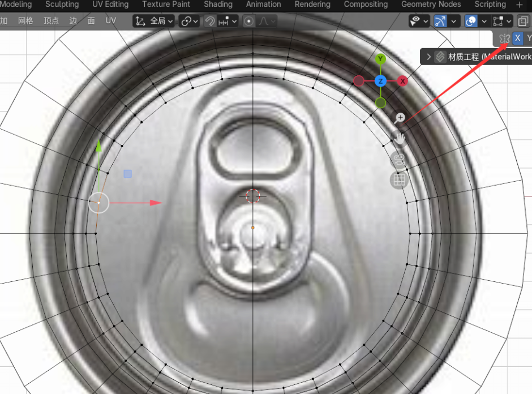532x394 pixels.
Task: Expand 材质工程 MaterialWork panel
Action: pos(429,57)
